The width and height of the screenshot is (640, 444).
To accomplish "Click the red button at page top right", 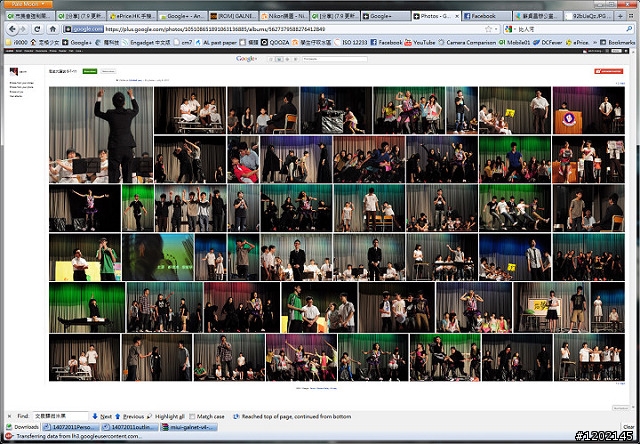I will pos(609,71).
